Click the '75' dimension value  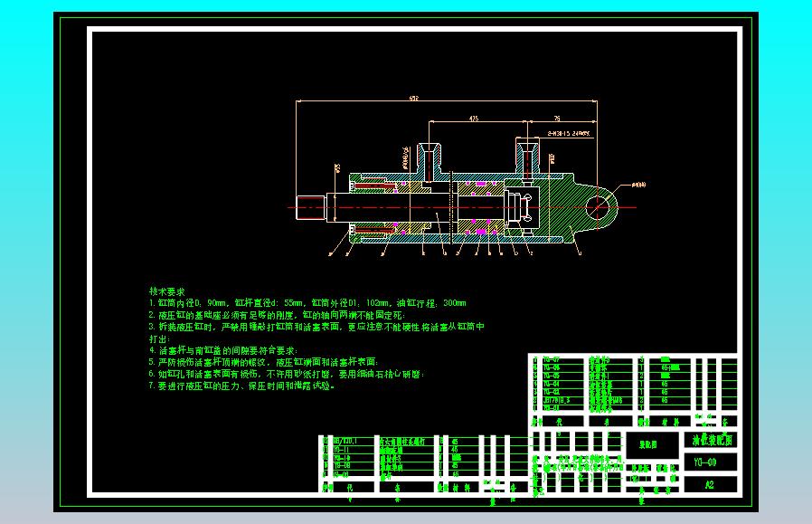pyautogui.click(x=557, y=119)
